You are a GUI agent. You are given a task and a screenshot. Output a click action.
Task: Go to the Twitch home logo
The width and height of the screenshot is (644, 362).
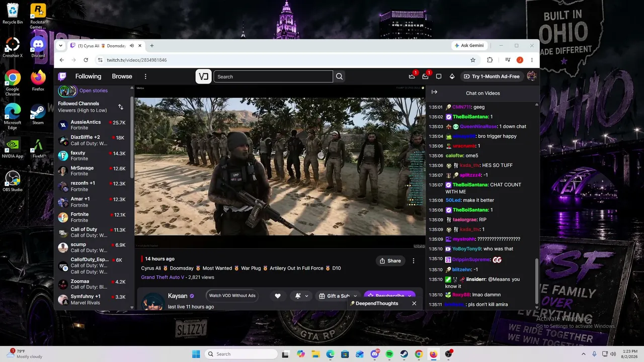[x=62, y=76]
